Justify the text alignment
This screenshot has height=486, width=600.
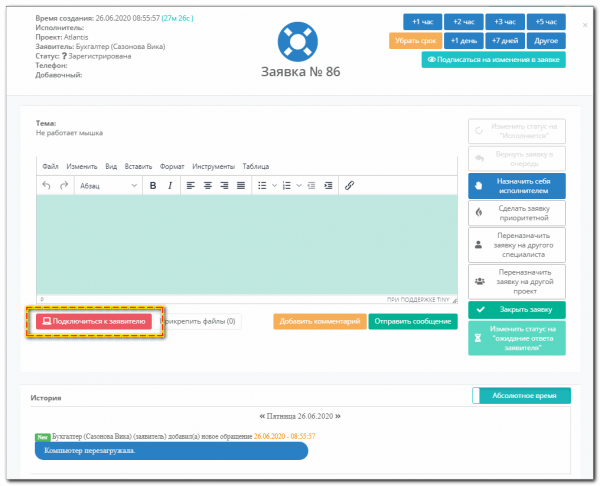240,185
